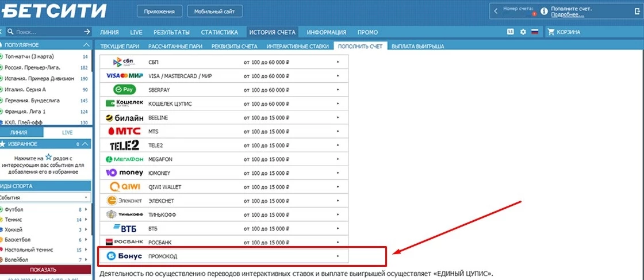Click the БЕТСИТИ logo
644x280 pixels.
54,11
